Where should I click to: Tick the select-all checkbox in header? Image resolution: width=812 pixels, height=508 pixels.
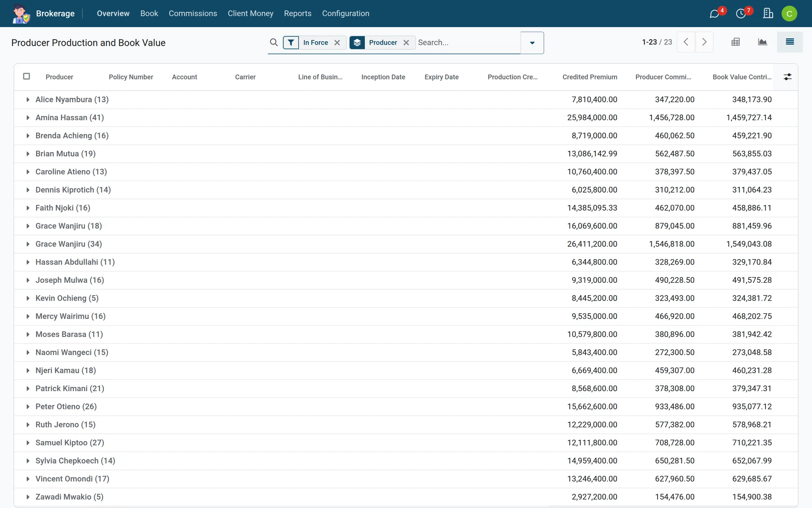(27, 76)
